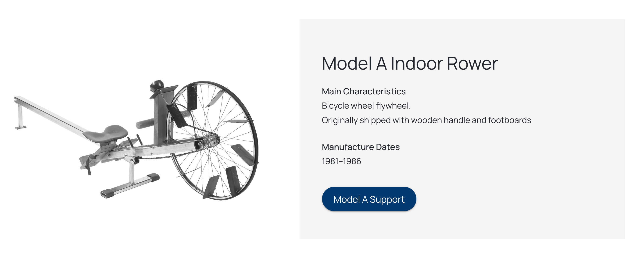Click the bicycle wheel flywheel hub in photo
The image size is (644, 262).
[211, 141]
